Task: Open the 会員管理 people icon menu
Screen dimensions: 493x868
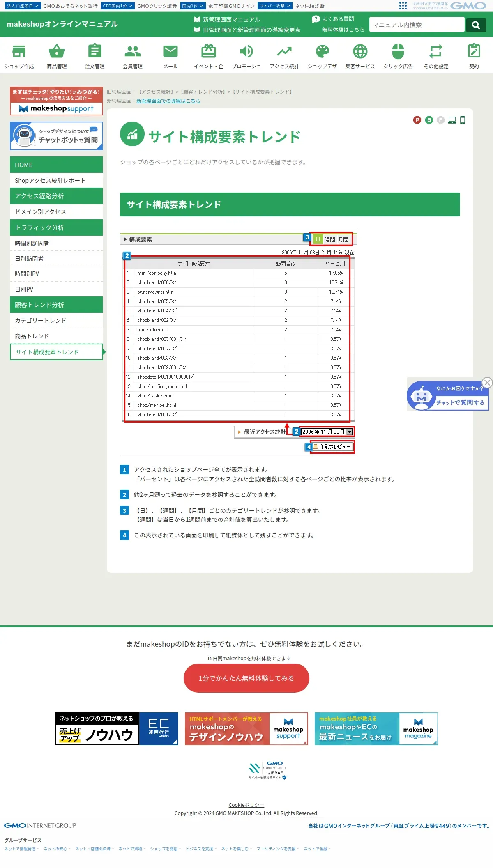Action: pos(133,56)
